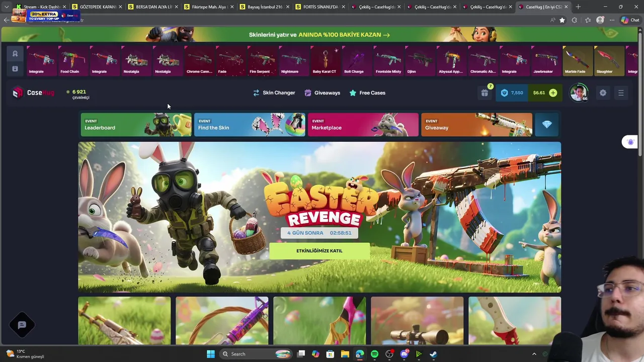Click the Marble Fade knife drop

click(577, 60)
